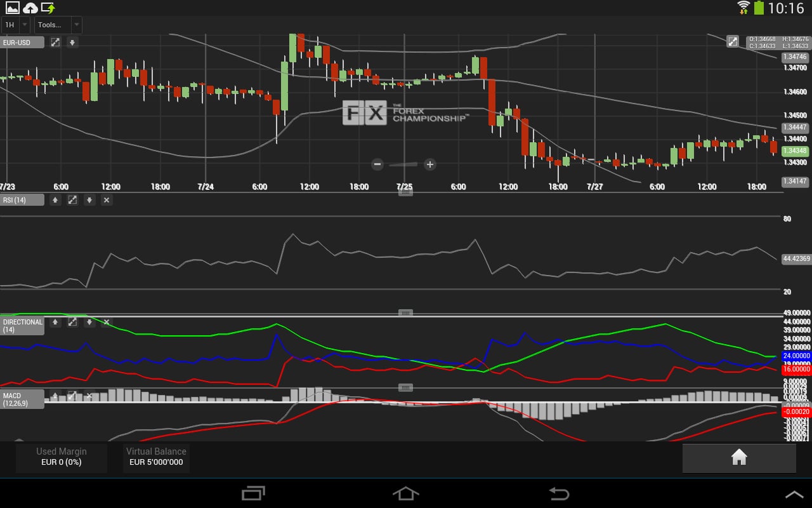The height and width of the screenshot is (508, 812).
Task: Click the 1.34447 middle band price tag
Action: [x=796, y=128]
